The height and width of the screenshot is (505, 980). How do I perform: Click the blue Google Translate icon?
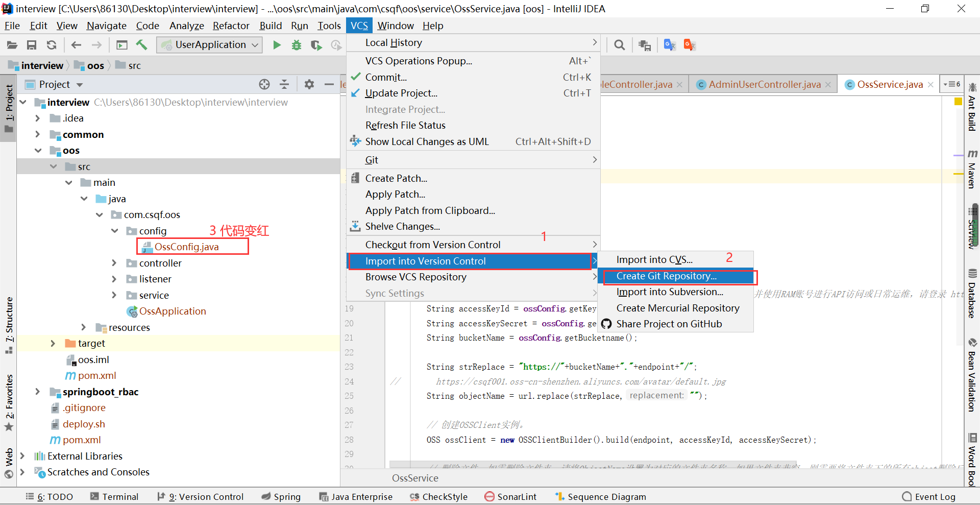point(670,45)
